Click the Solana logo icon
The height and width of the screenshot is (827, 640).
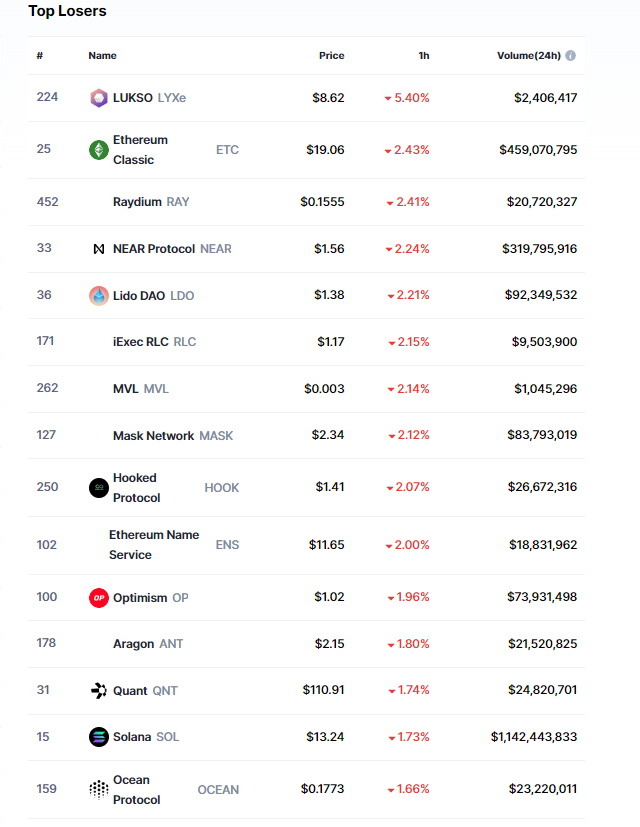click(x=98, y=737)
